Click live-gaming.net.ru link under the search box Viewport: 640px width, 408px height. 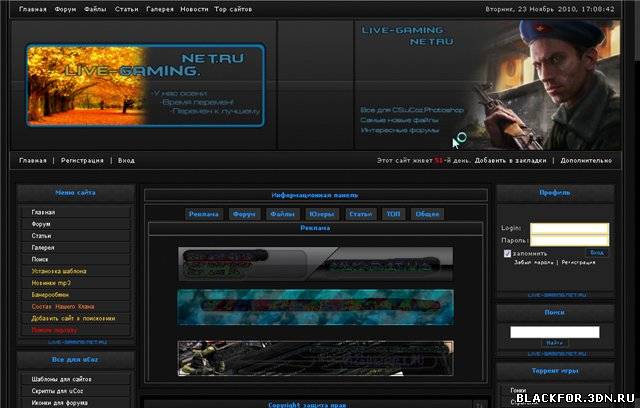pos(557,354)
